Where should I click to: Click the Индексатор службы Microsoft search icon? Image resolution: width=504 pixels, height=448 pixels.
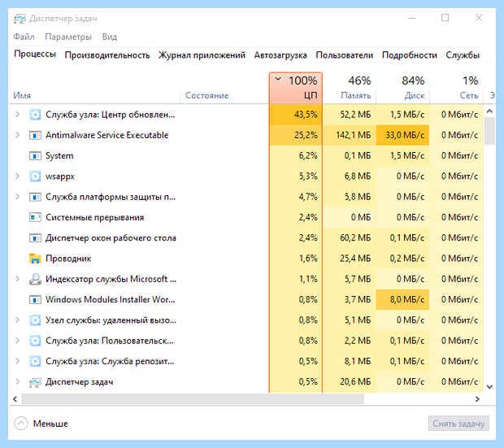(x=35, y=279)
